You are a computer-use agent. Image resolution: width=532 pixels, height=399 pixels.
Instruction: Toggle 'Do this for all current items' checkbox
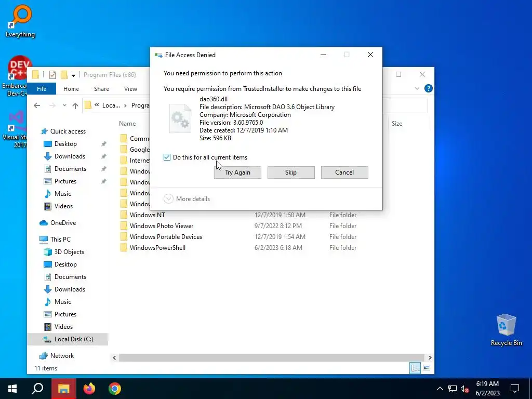point(167,157)
